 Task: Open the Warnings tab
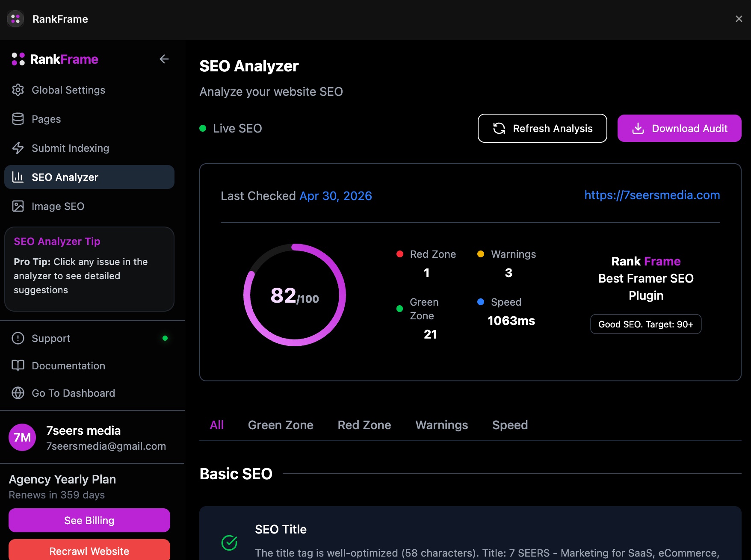tap(441, 425)
